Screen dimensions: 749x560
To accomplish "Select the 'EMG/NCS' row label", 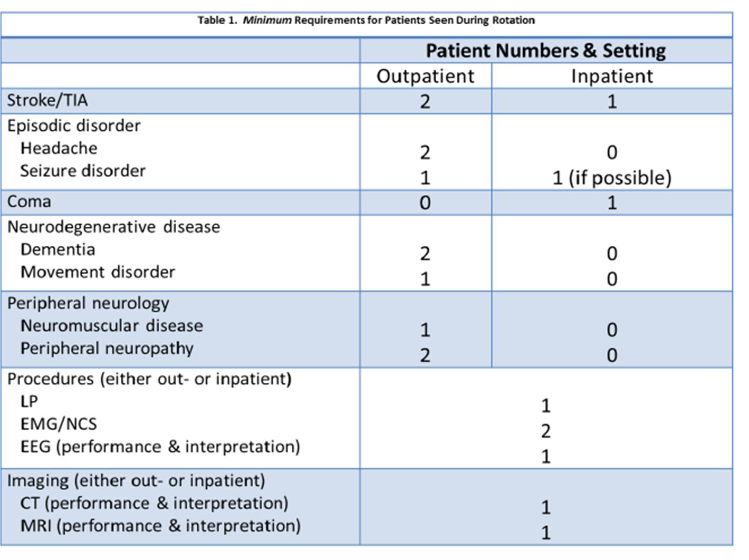I will (x=59, y=424).
